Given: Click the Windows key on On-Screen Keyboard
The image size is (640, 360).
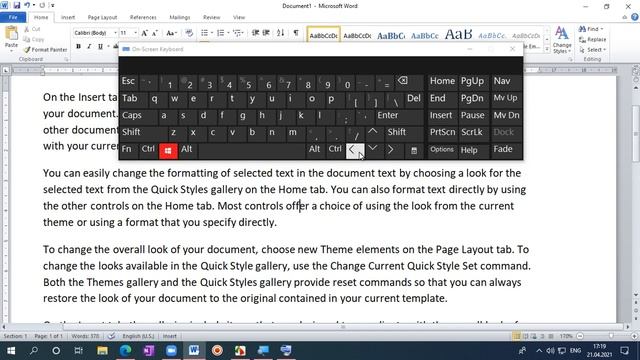Looking at the screenshot, I should (x=168, y=151).
